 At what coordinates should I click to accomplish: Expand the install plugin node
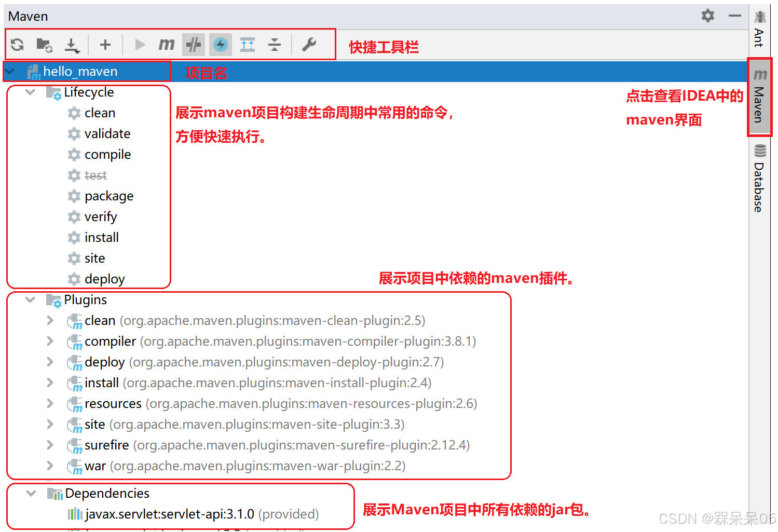(50, 383)
